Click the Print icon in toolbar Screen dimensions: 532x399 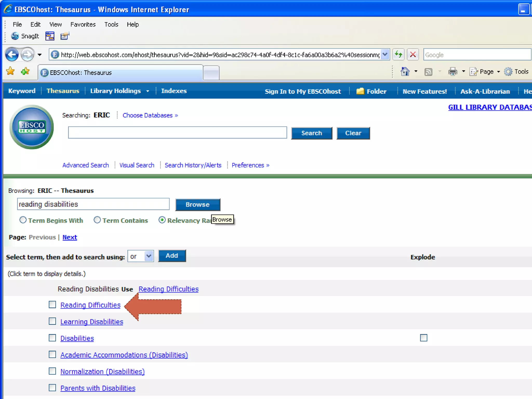point(453,71)
